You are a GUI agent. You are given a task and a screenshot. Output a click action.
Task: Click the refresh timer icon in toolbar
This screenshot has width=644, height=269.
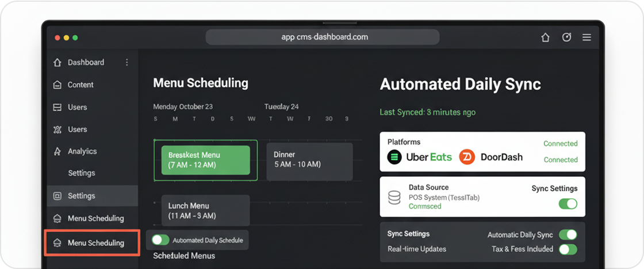pos(566,37)
